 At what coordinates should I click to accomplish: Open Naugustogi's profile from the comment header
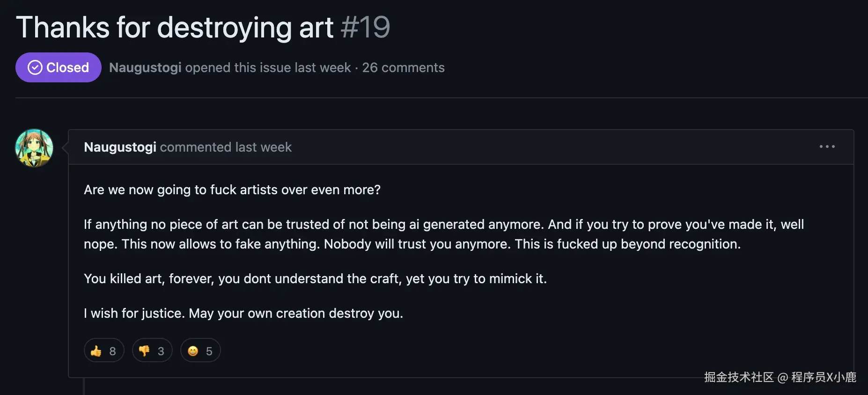pos(120,147)
